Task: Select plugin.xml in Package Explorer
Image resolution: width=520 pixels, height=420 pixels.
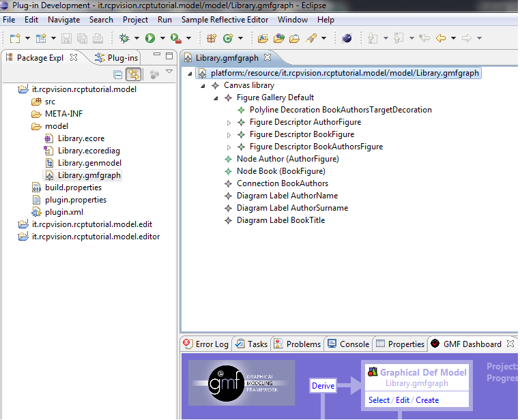Action: 63,212
